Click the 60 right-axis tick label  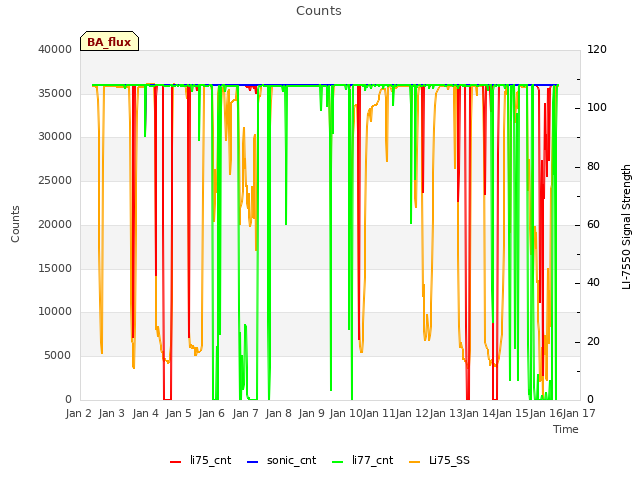(x=593, y=224)
